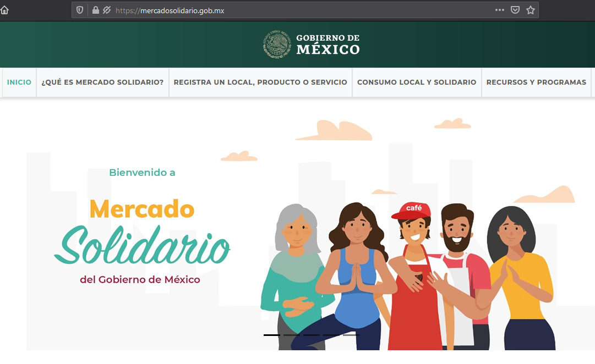Click the Firefox home icon
This screenshot has height=364, width=595.
point(4,10)
